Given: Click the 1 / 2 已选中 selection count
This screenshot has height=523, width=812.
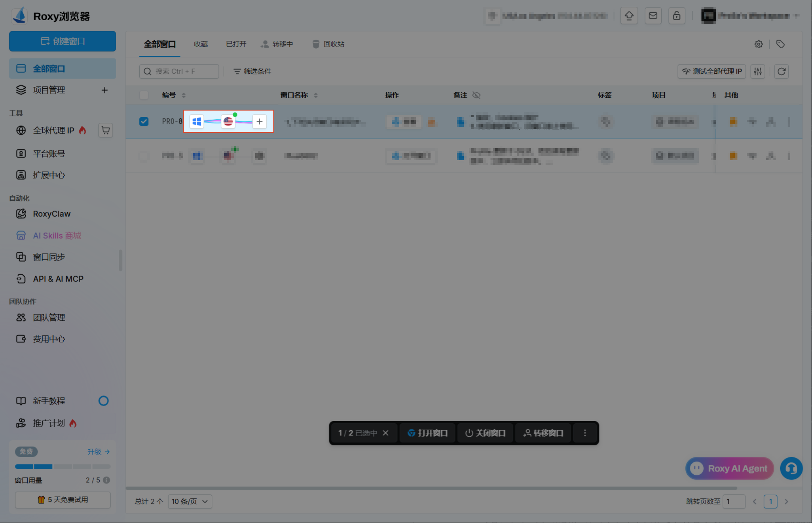Looking at the screenshot, I should pyautogui.click(x=357, y=433).
